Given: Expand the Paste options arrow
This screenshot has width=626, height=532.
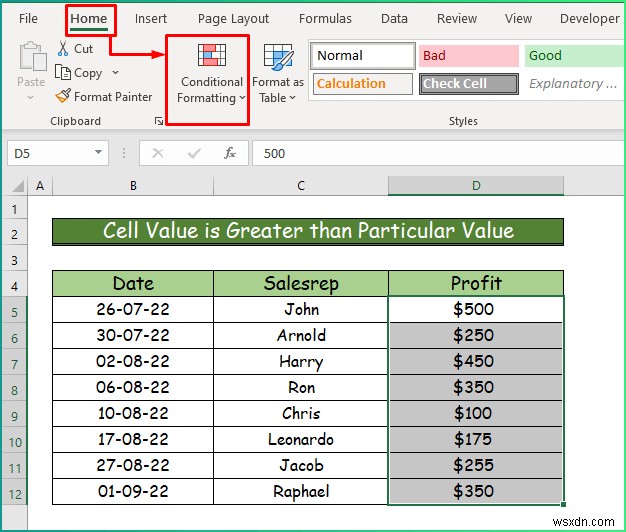Looking at the screenshot, I should click(x=30, y=98).
